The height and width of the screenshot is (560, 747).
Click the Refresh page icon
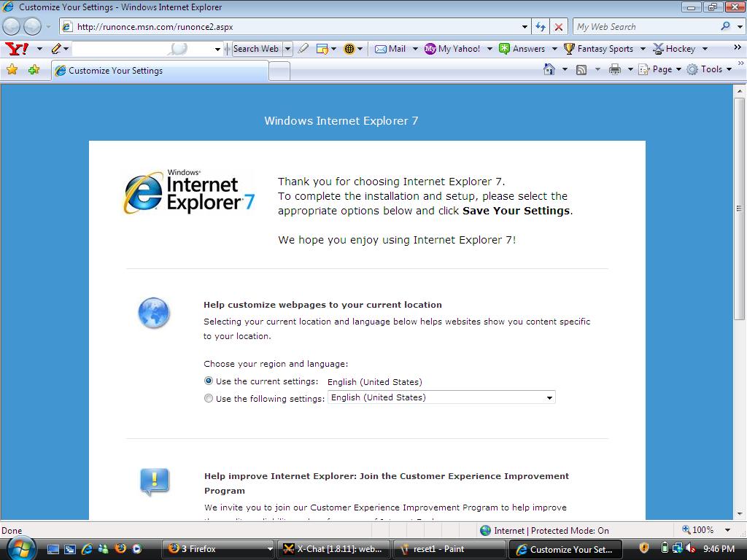541,27
